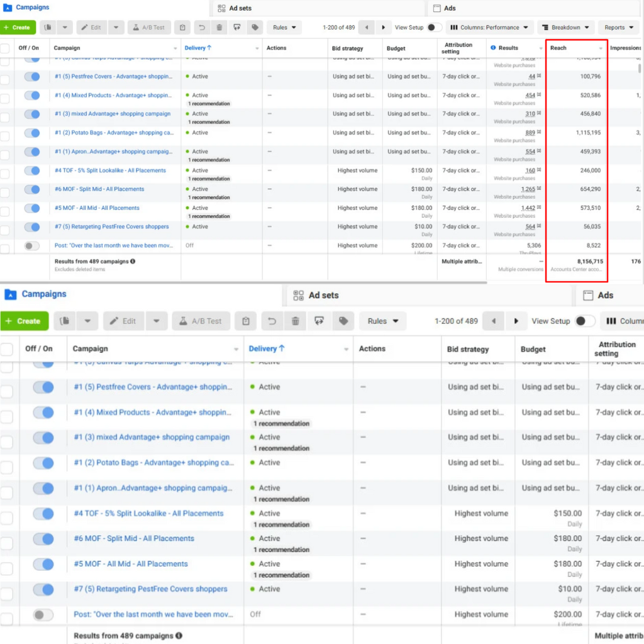Click A/B Test button in upper panel
Image resolution: width=644 pixels, height=644 pixels.
[x=148, y=28]
